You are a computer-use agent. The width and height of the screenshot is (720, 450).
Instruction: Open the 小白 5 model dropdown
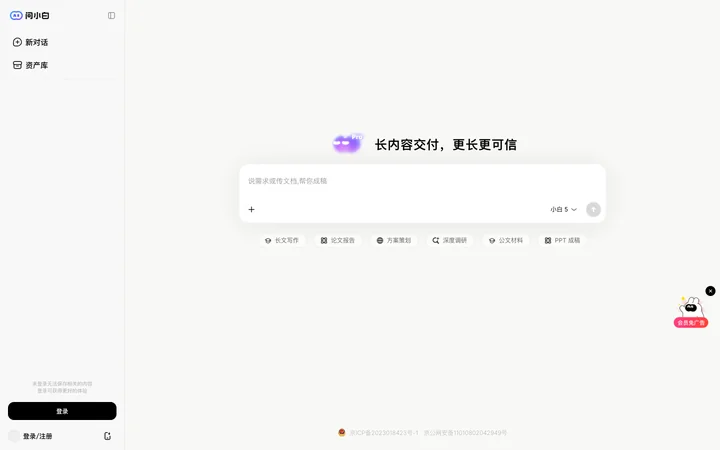click(x=563, y=209)
